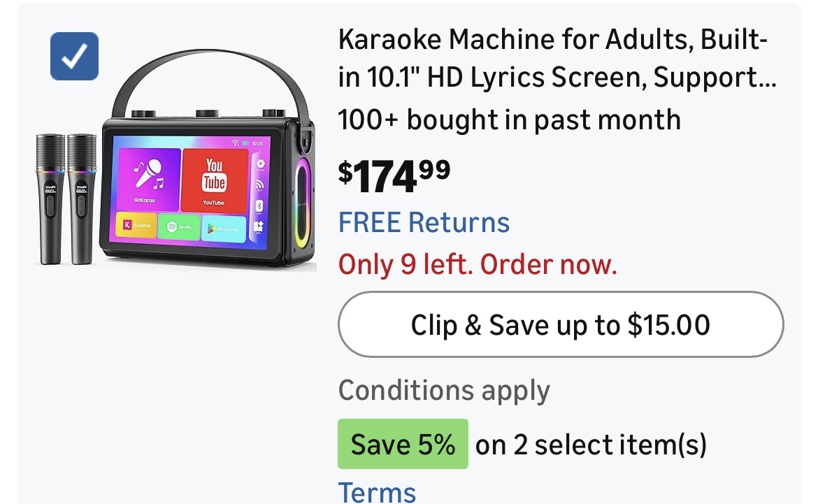
Task: Click the green Spotify tile on product screen
Action: click(179, 227)
